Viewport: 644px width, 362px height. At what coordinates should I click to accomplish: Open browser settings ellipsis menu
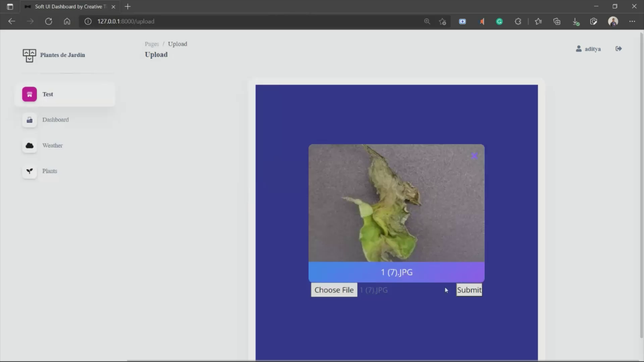pos(632,21)
